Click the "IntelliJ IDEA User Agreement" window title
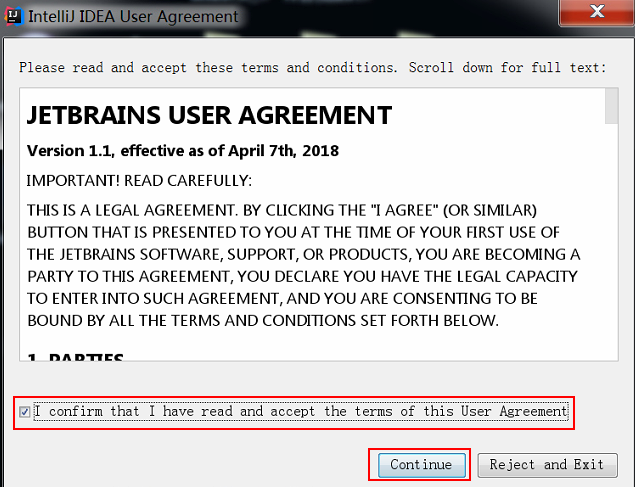Image resolution: width=635 pixels, height=487 pixels. point(133,17)
